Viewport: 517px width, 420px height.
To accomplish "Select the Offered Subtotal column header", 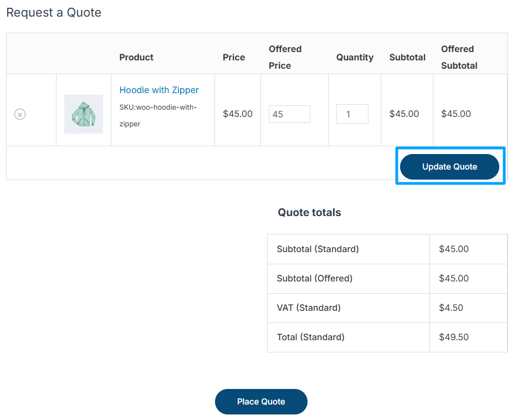I will 459,58.
